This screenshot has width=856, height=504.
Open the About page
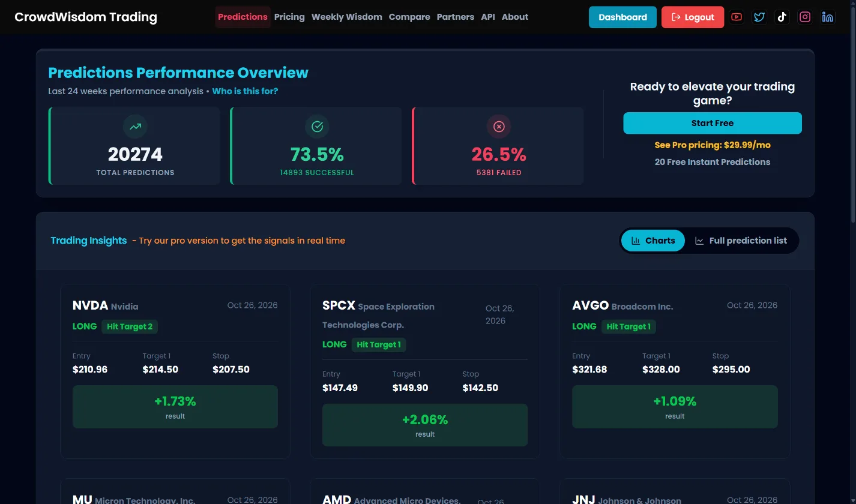(x=515, y=17)
